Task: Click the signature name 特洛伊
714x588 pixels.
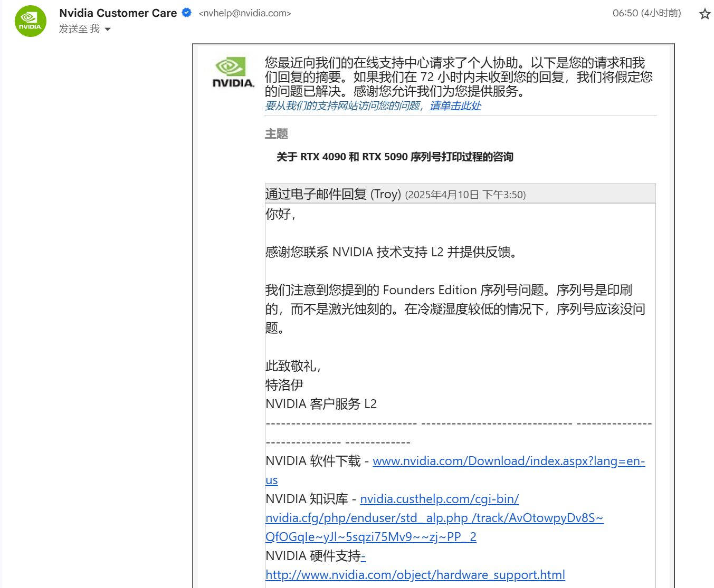Action: click(284, 385)
